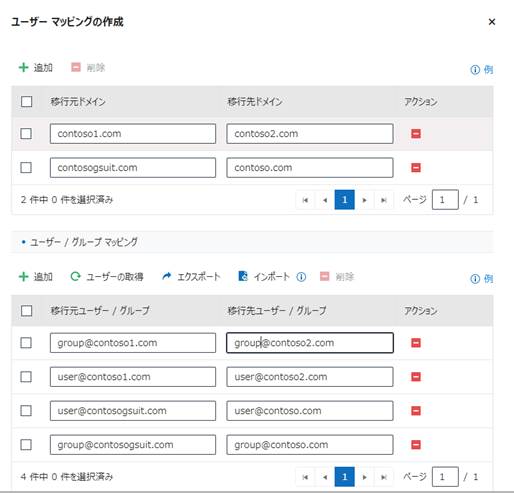Edit the contoso.com destination domain field

coord(310,168)
